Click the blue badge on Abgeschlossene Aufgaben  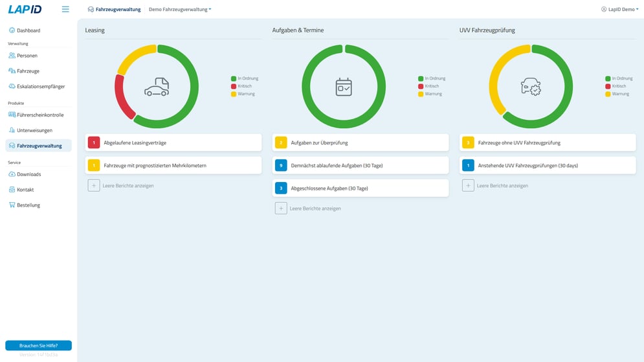[281, 188]
